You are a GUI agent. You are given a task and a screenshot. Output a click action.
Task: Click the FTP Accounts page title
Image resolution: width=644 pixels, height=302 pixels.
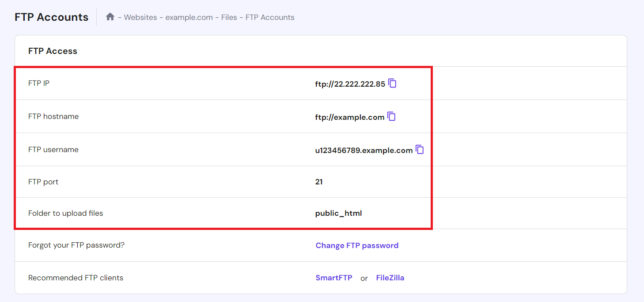[x=51, y=17]
